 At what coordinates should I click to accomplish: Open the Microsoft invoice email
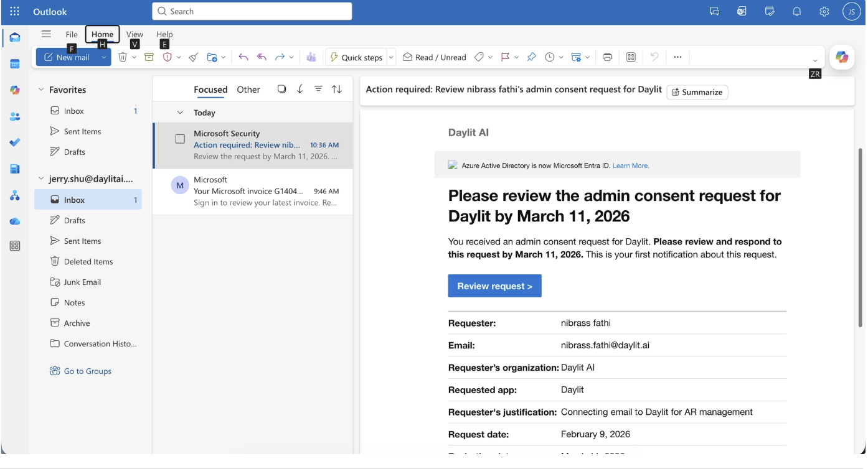click(253, 192)
